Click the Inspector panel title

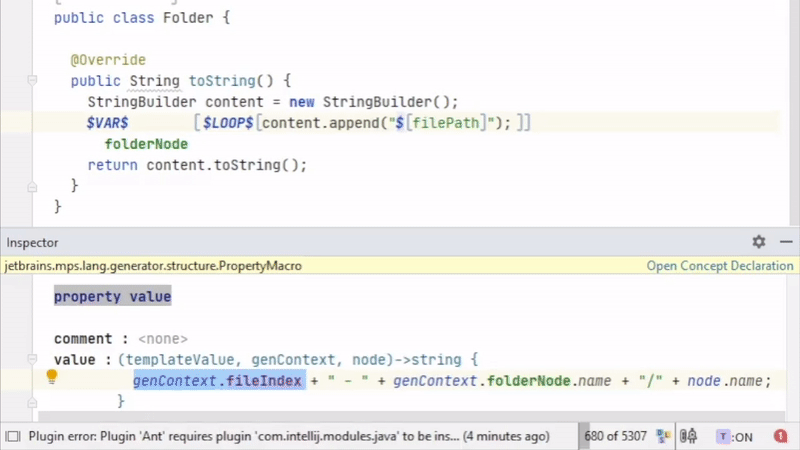[32, 242]
